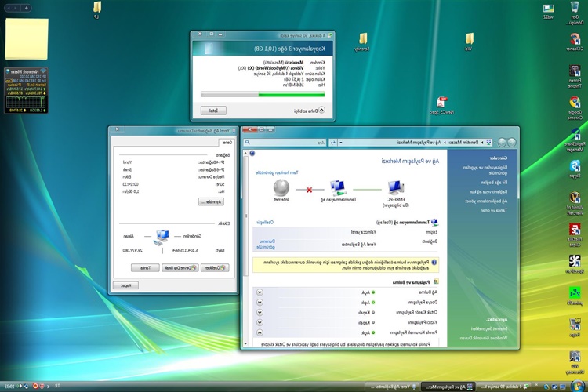Click the Back arrow in Network Center window
The width and height of the screenshot is (588, 392).
(x=511, y=142)
